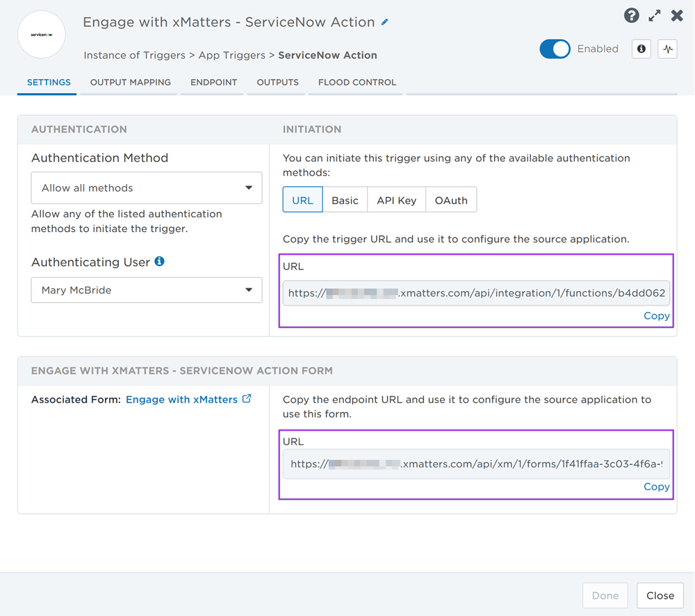Expand the dialog to full screen
The image size is (695, 616).
click(x=654, y=16)
